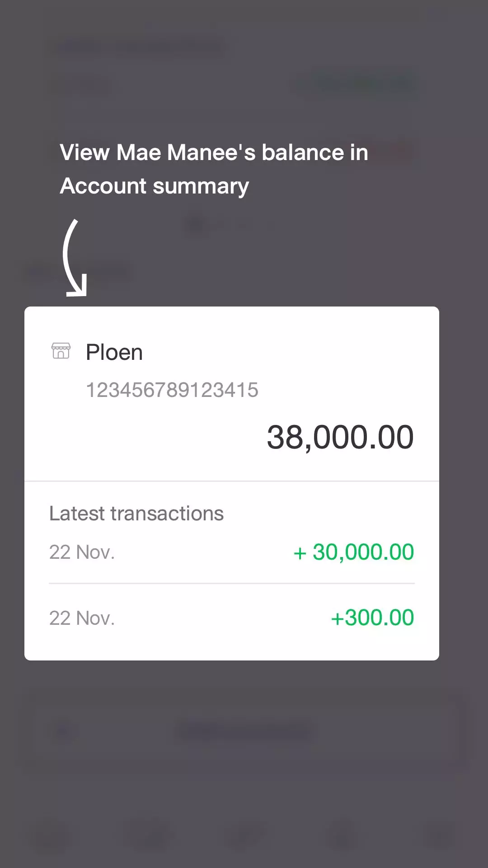Tap the shop icon beside Ploen

(61, 351)
